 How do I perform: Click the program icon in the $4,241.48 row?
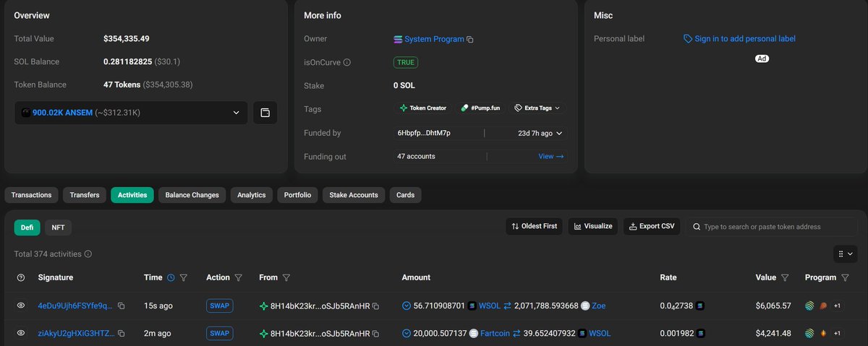coord(809,333)
